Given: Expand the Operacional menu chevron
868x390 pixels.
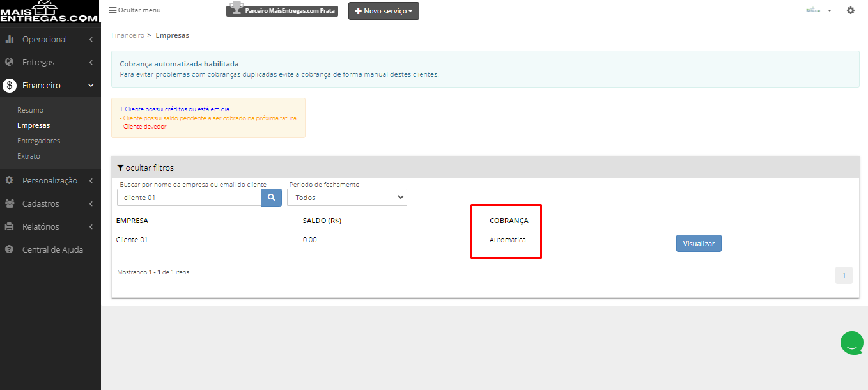Looking at the screenshot, I should pos(91,40).
